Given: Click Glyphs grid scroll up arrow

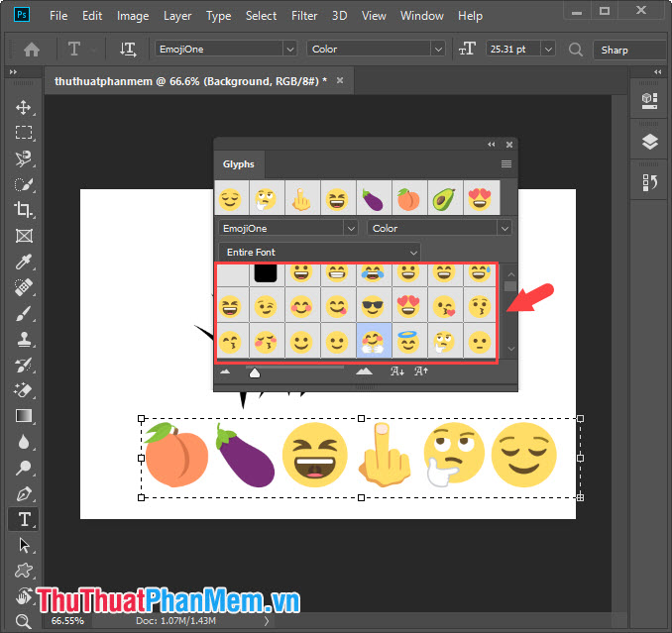Looking at the screenshot, I should point(510,274).
